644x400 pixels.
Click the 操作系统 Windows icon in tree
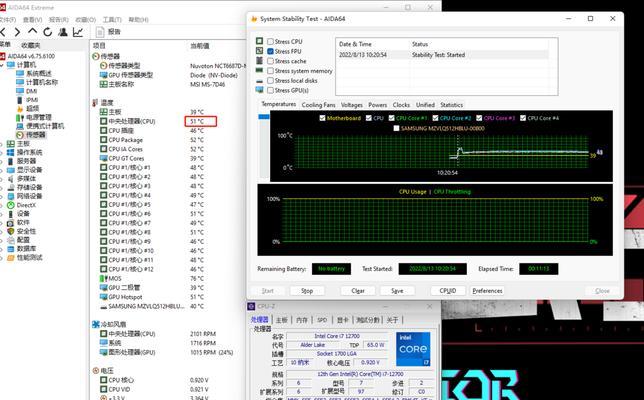[10, 152]
